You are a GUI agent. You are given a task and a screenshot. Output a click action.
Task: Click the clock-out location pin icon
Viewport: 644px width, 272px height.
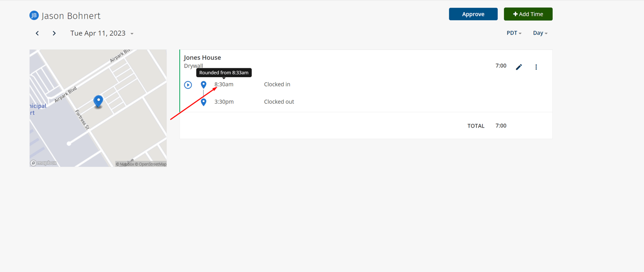point(204,102)
